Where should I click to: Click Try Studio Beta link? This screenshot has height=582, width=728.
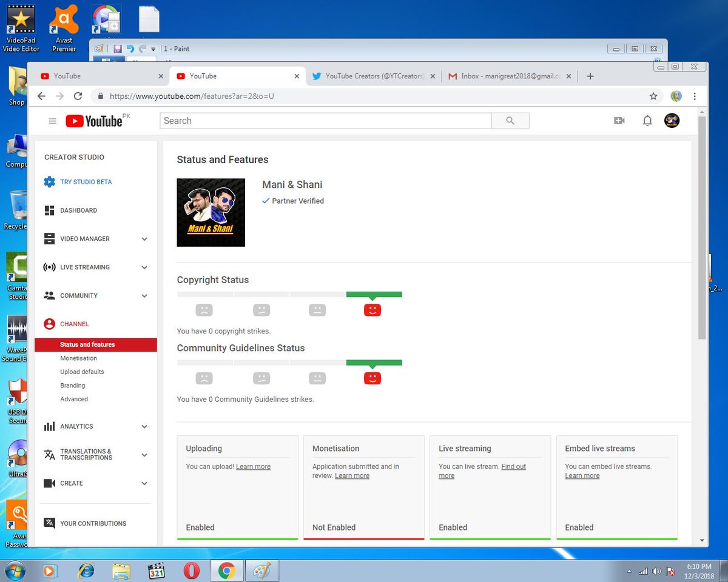tap(86, 182)
